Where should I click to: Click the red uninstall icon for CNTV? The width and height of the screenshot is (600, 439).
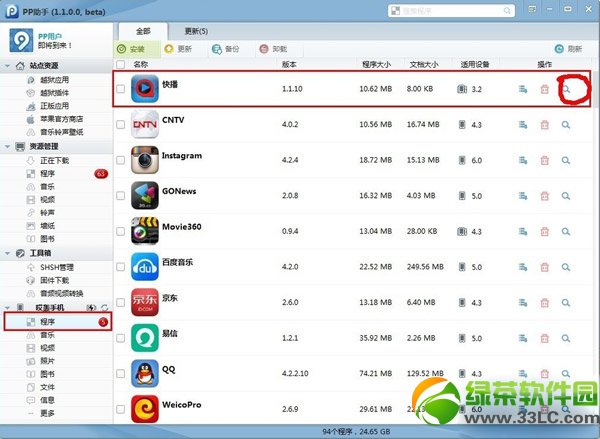pyautogui.click(x=545, y=125)
